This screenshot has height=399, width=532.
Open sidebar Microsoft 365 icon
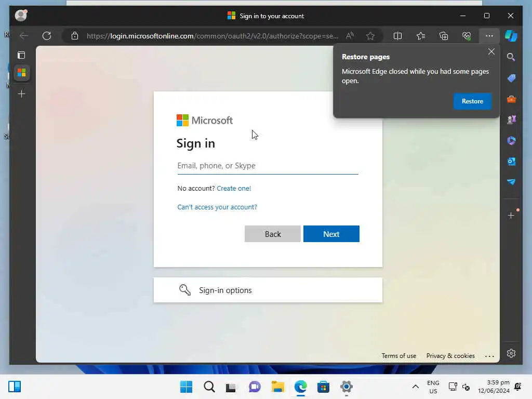tap(511, 140)
